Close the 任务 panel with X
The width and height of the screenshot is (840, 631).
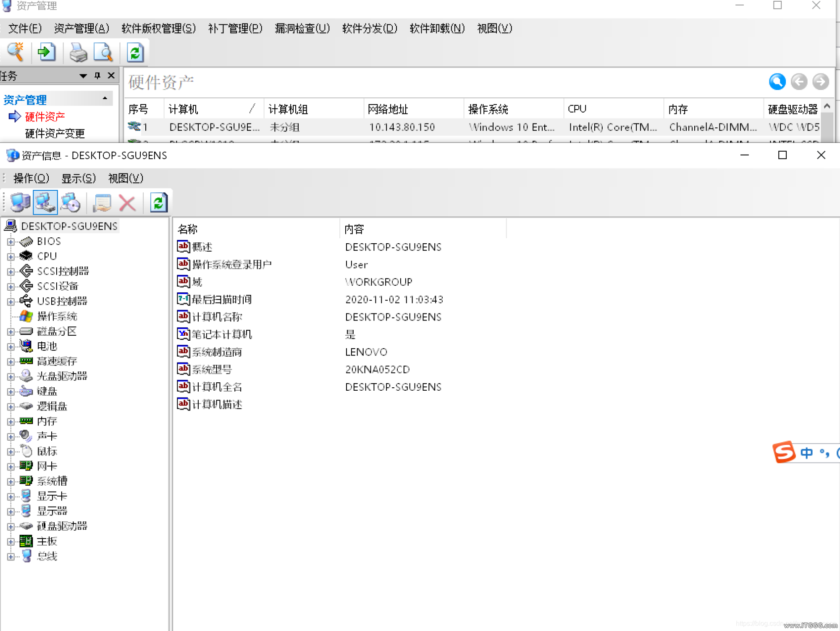pyautogui.click(x=111, y=76)
